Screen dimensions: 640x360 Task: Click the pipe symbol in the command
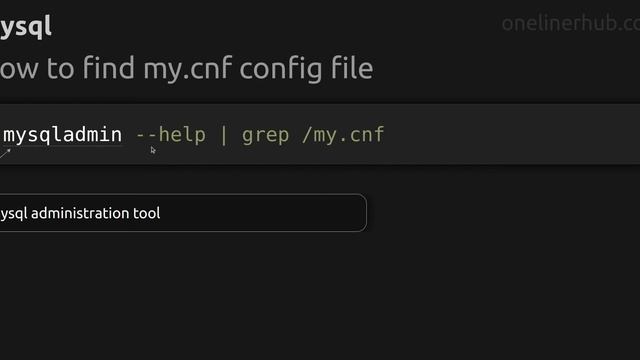tap(224, 135)
